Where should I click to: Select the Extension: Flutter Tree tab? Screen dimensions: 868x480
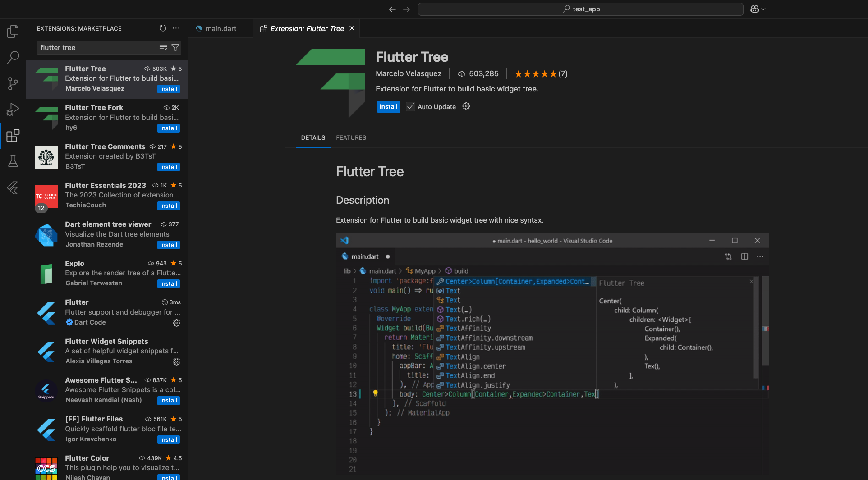(307, 28)
